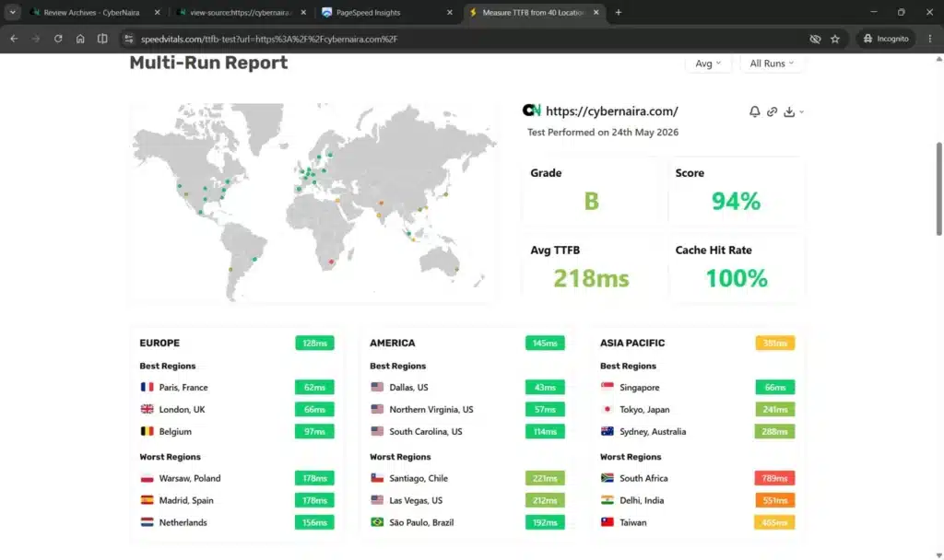Screen dimensions: 944x560
Task: Select the Dallas, US row
Action: coord(467,388)
